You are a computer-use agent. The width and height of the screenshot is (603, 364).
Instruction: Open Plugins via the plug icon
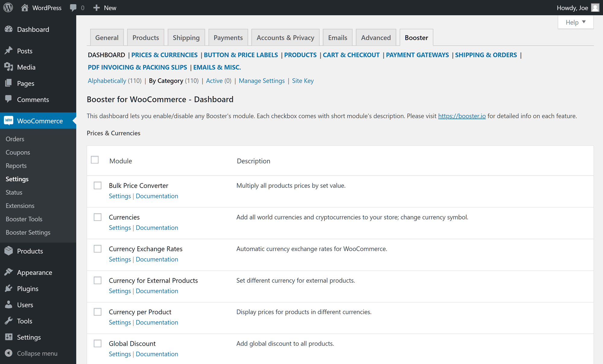pyautogui.click(x=9, y=288)
